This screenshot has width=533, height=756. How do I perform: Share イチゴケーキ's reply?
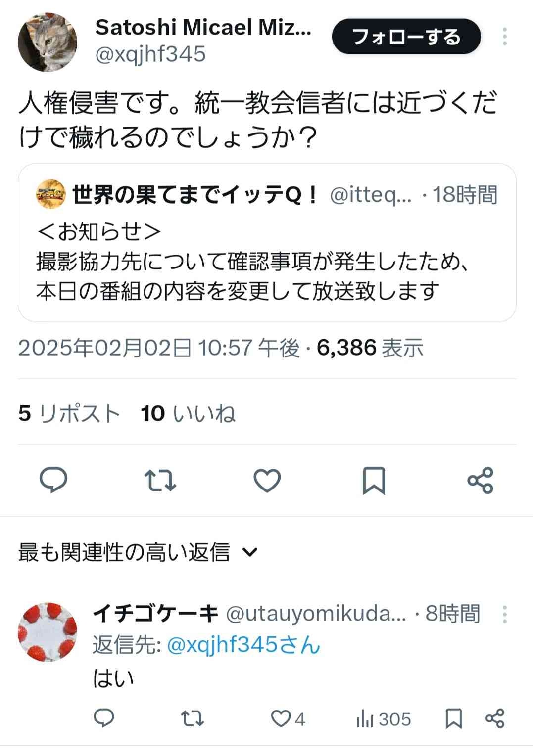pyautogui.click(x=495, y=718)
